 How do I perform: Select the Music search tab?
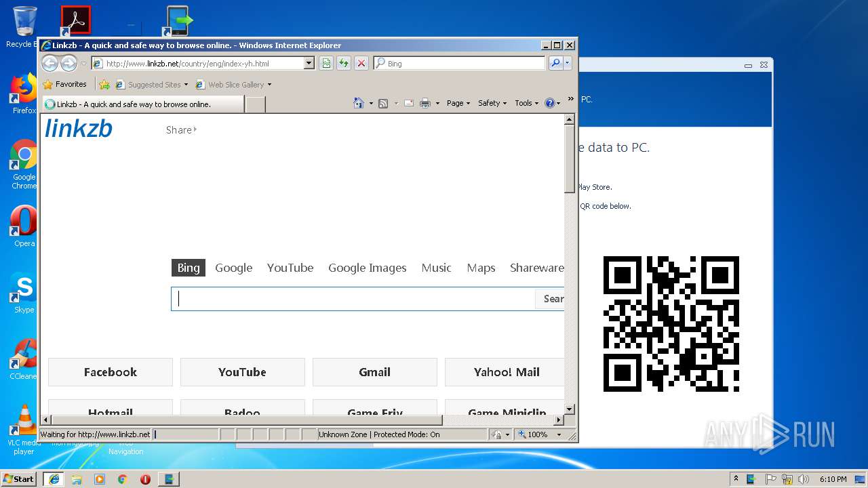point(436,268)
